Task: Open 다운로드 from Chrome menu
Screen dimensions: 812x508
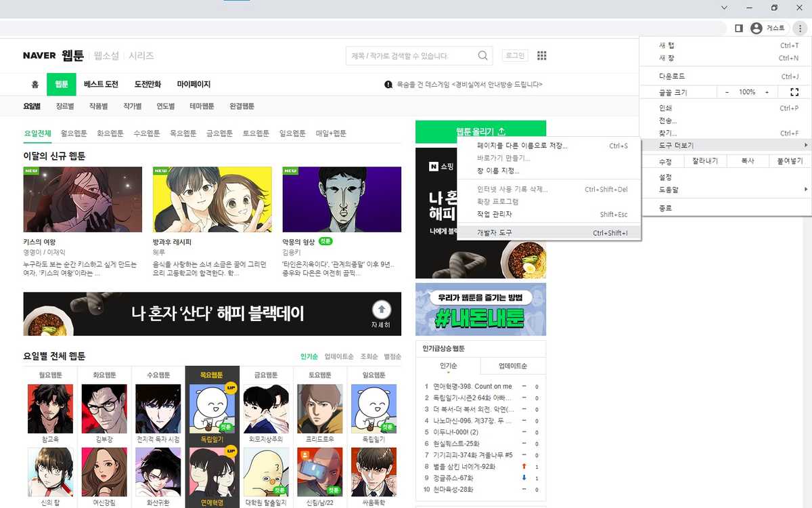Action: 725,77
